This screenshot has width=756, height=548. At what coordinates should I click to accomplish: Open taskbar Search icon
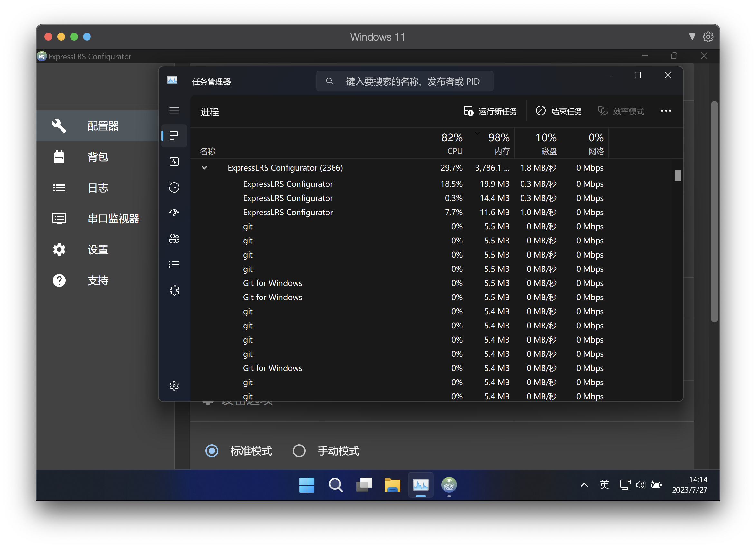[x=335, y=485]
